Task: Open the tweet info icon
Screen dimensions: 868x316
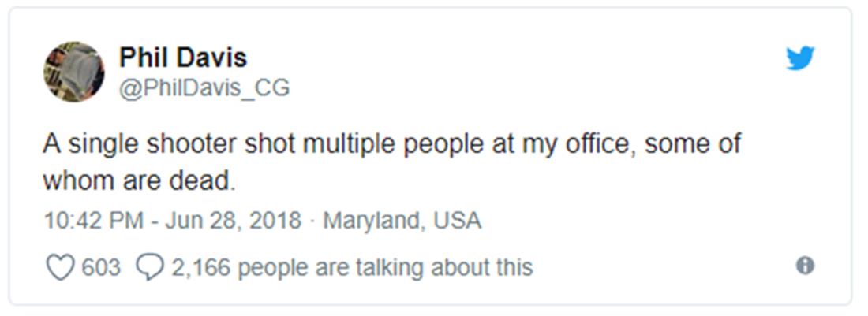Action: [x=805, y=266]
